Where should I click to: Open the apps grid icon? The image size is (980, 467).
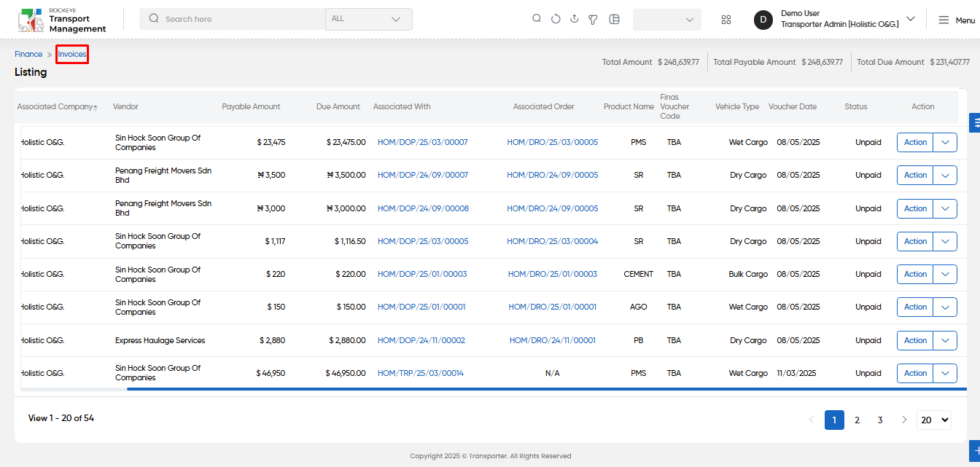point(726,20)
